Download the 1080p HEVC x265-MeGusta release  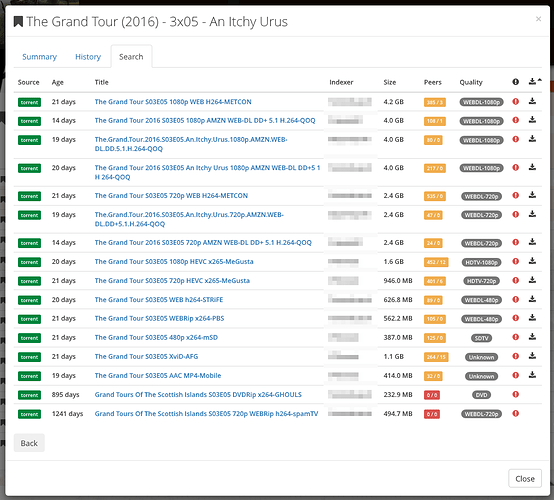532,261
